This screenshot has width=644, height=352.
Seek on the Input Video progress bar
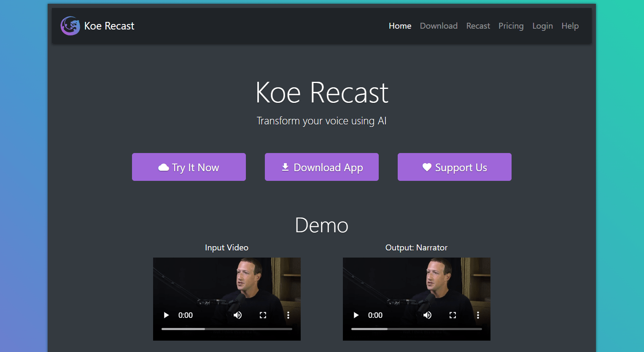pos(227,329)
